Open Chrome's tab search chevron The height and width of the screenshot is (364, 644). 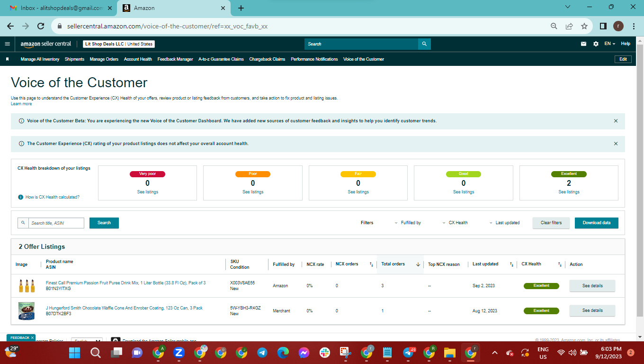tap(568, 7)
